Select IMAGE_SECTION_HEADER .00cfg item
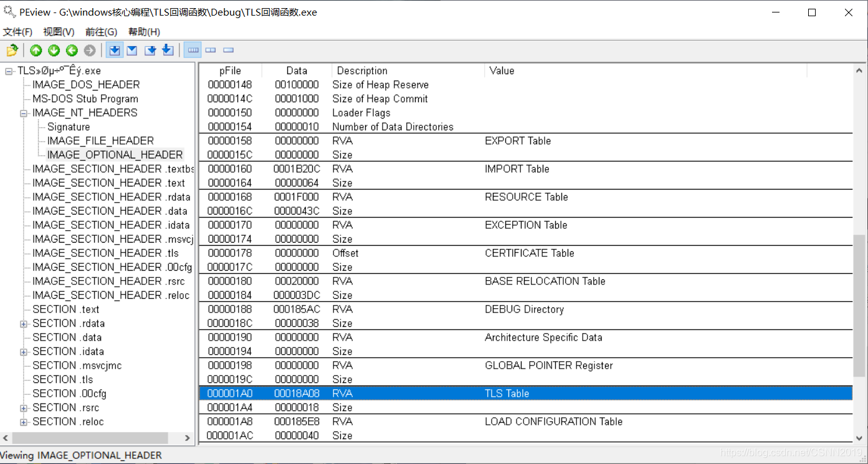Image resolution: width=868 pixels, height=464 pixels. click(112, 267)
